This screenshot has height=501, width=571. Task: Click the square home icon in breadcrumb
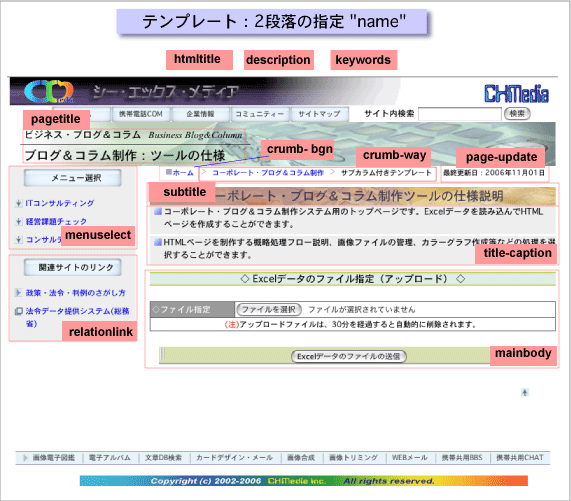click(169, 172)
